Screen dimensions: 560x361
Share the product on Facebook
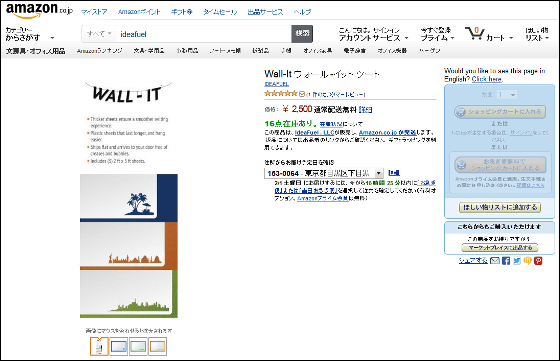506,261
